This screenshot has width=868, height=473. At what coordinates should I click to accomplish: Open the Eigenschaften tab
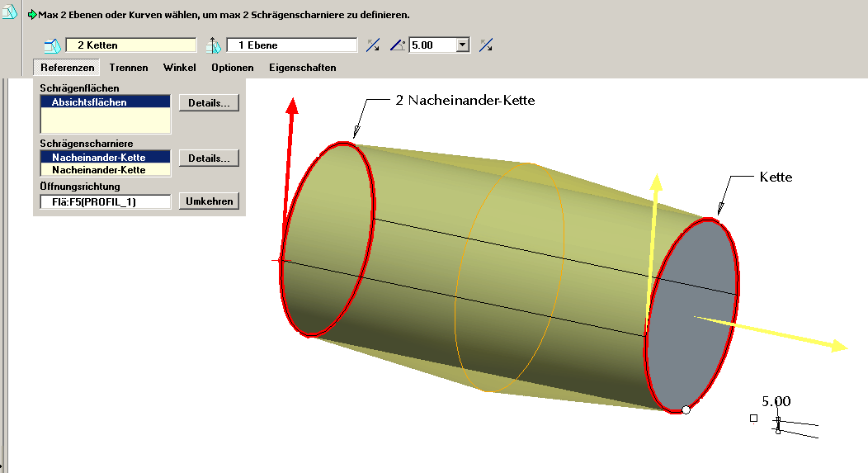(x=302, y=68)
